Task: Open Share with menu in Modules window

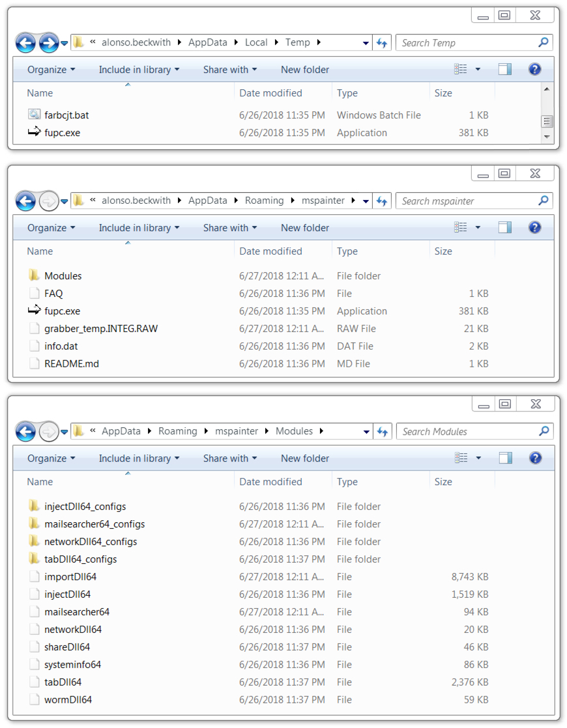Action: click(230, 458)
